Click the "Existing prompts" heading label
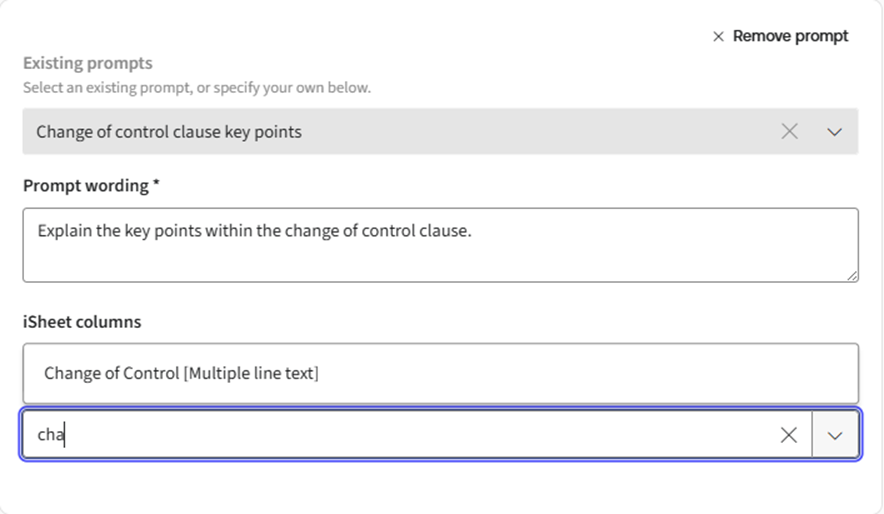The height and width of the screenshot is (514, 884). tap(88, 63)
